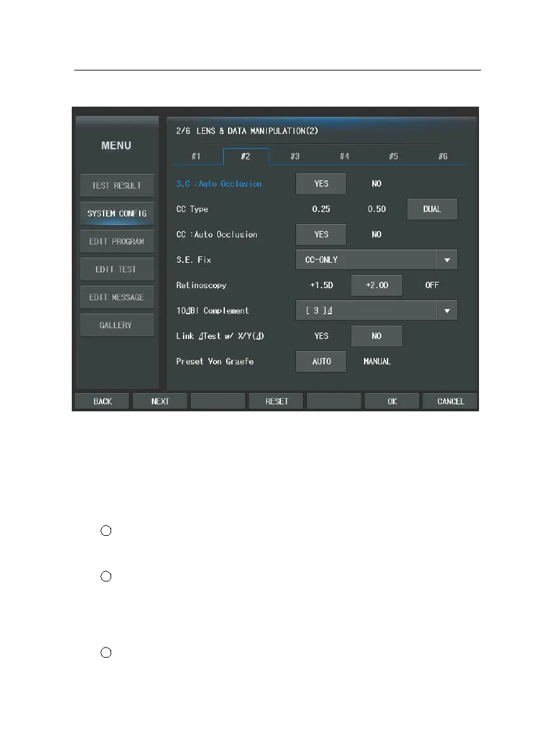
Task: Switch to the #3 tab
Action: coord(295,156)
